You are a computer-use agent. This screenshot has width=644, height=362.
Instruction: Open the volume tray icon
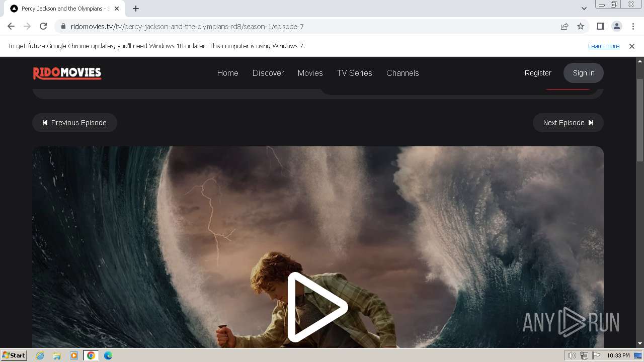pos(572,355)
